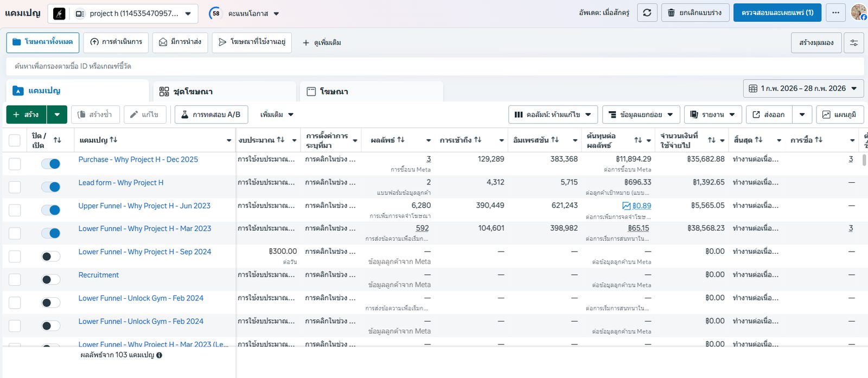
Task: Click sort arrows on แคมเปญ column header
Action: [x=113, y=139]
